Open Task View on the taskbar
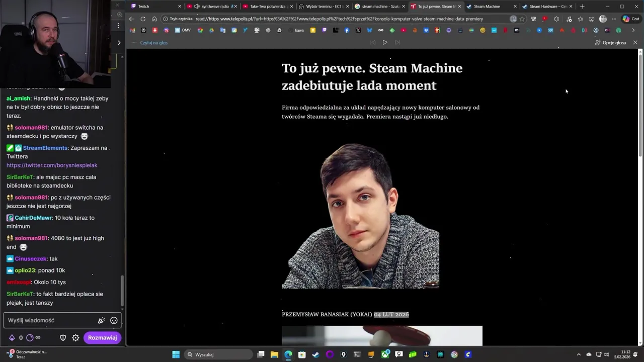The image size is (644, 362). [x=261, y=354]
